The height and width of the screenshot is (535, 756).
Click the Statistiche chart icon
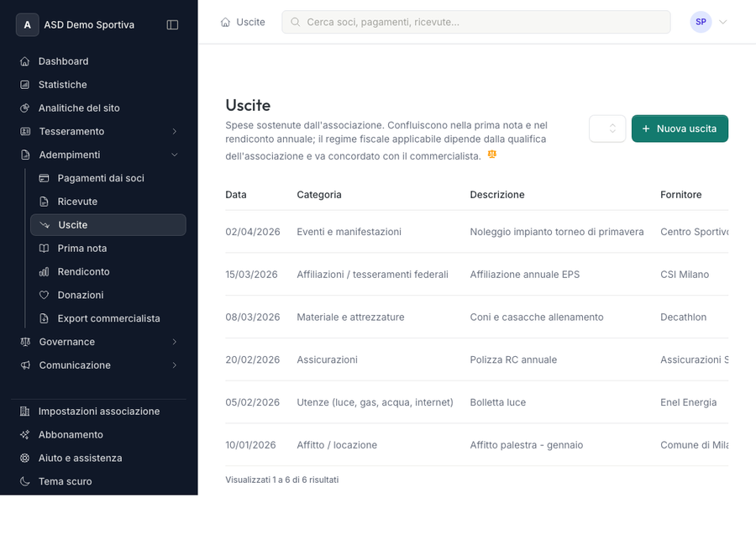pos(25,85)
